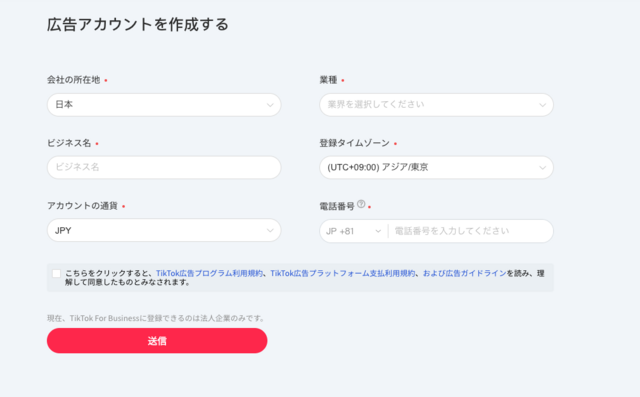Screen dimensions: 640x397
Task: Click the 会社の所在地 field label
Action: [x=73, y=80]
